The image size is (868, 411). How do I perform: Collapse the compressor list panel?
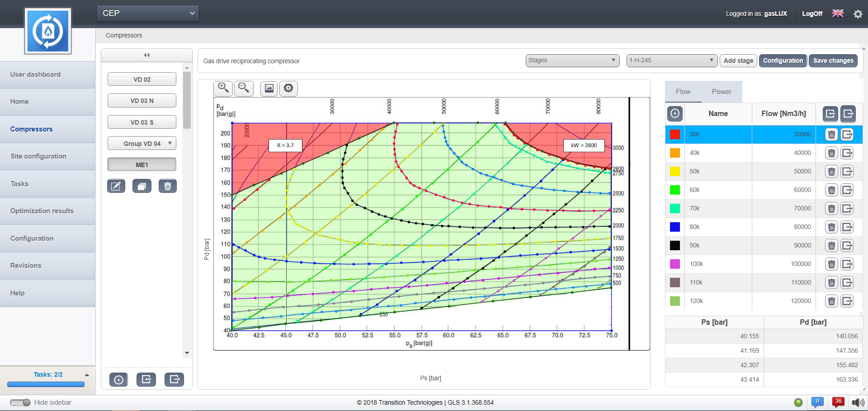(146, 55)
